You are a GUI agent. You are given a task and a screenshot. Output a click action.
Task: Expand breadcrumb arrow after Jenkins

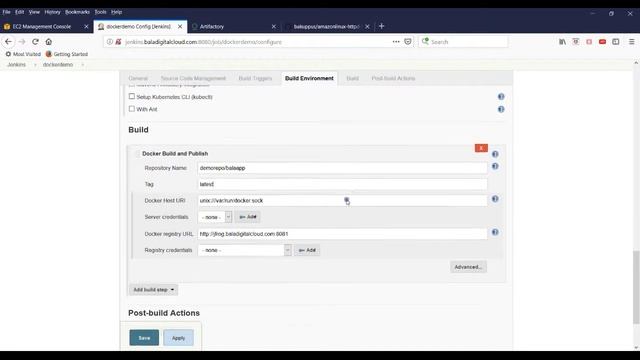35,65
